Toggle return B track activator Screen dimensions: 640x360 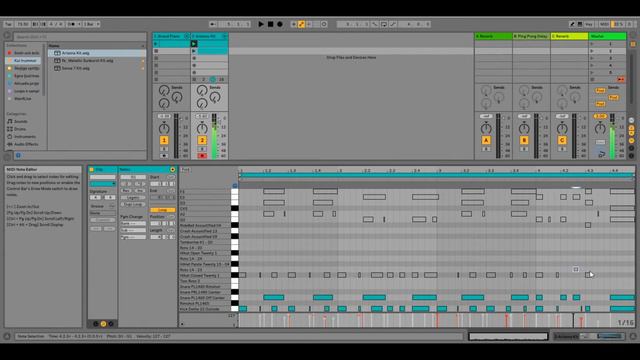point(524,140)
